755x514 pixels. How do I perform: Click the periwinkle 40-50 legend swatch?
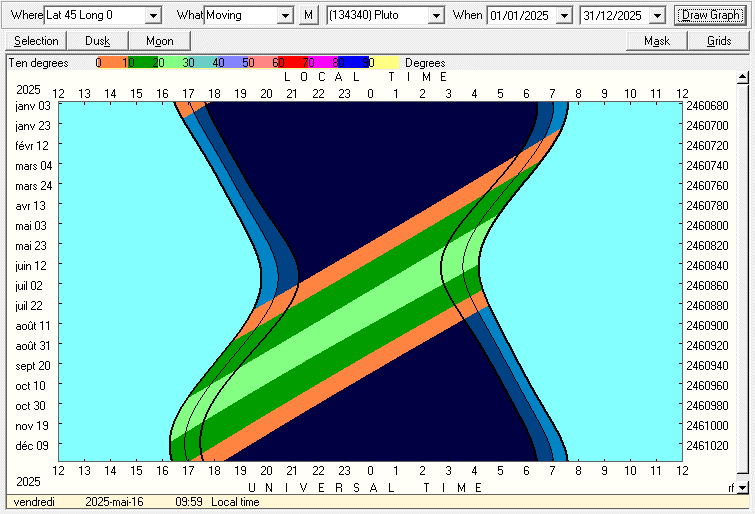point(233,63)
